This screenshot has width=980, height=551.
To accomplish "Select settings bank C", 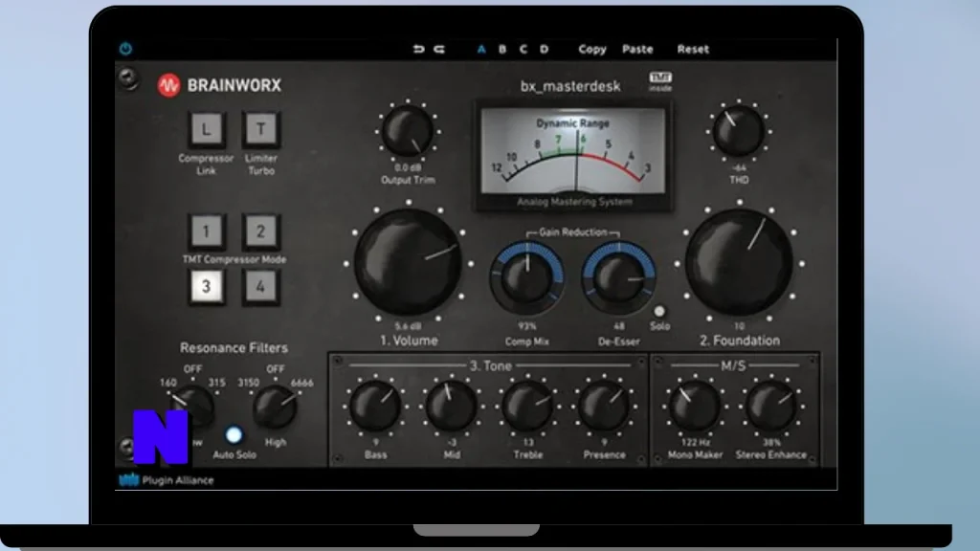I will pyautogui.click(x=523, y=49).
